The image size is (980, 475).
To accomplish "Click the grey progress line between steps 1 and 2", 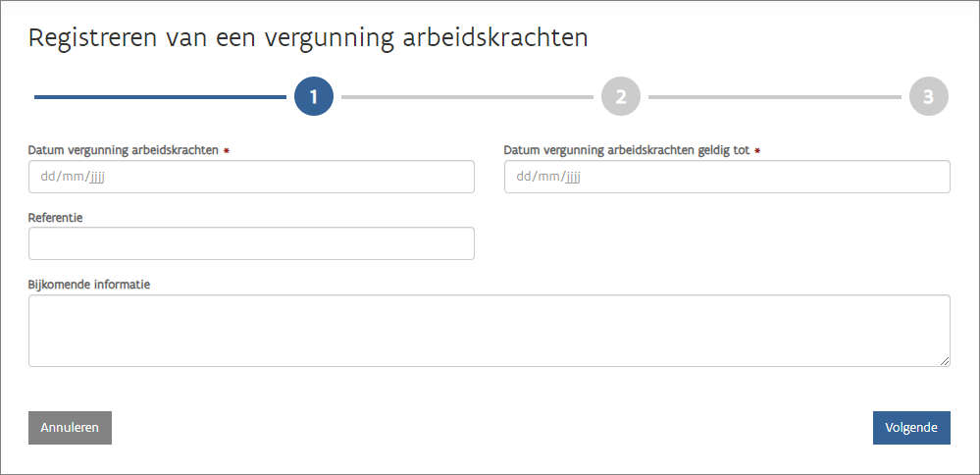I will pyautogui.click(x=467, y=97).
